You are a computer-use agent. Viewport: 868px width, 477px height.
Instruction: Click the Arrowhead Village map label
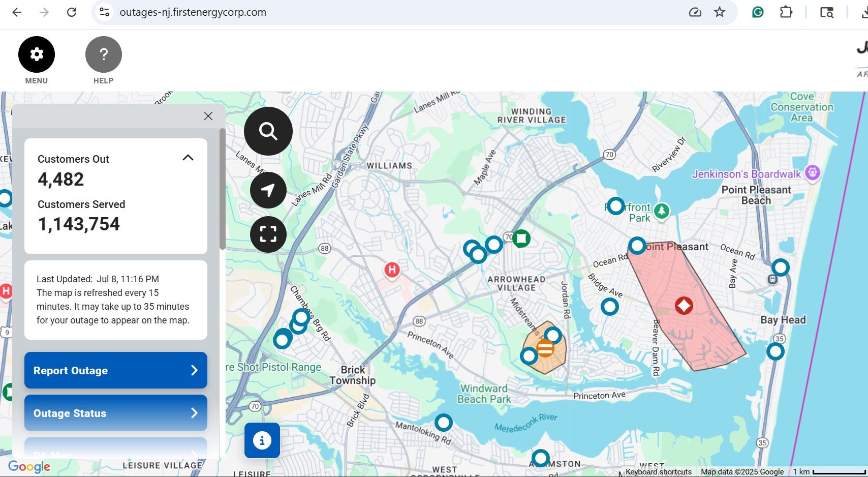pyautogui.click(x=516, y=283)
